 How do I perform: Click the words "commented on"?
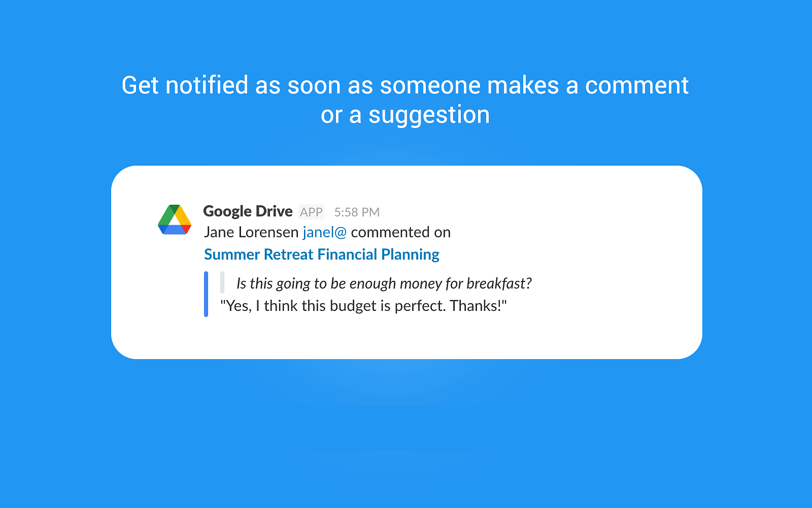pyautogui.click(x=400, y=233)
